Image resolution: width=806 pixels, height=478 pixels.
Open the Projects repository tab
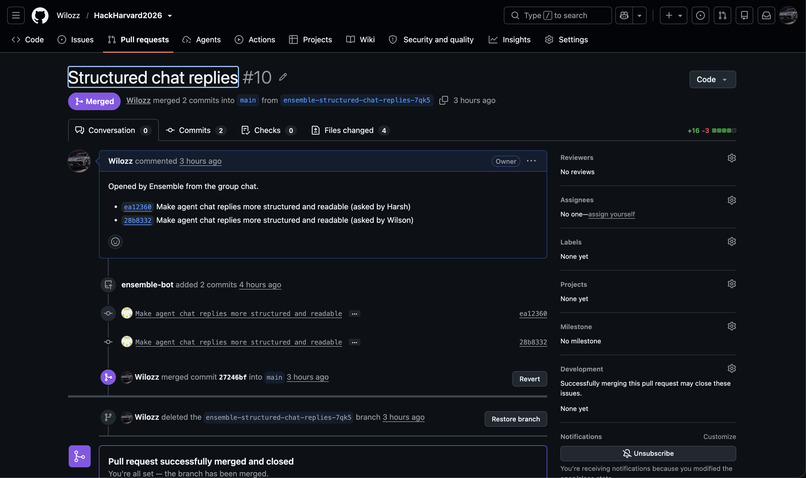click(x=310, y=40)
